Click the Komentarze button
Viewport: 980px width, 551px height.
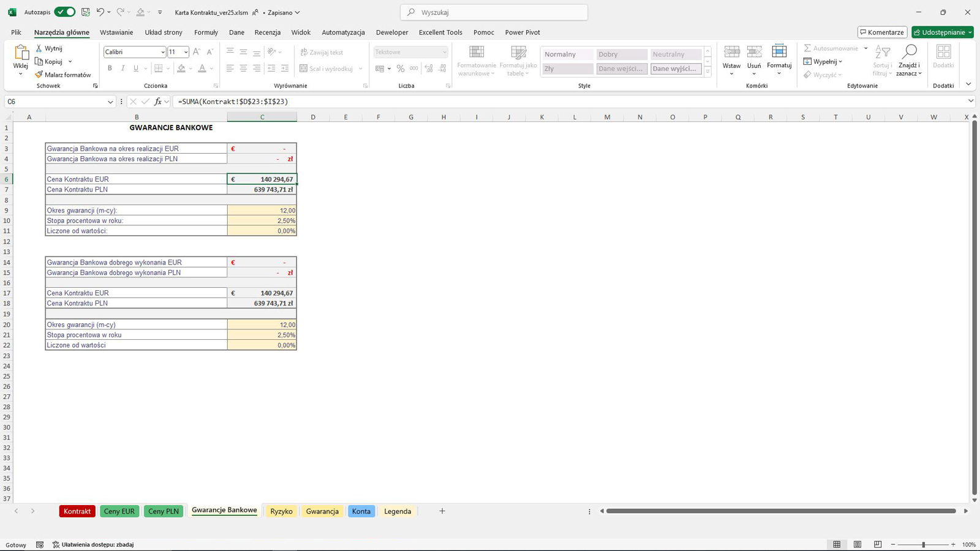tap(882, 32)
